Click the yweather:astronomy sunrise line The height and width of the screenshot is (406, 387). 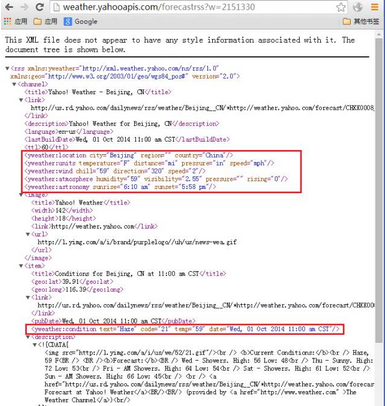click(120, 187)
